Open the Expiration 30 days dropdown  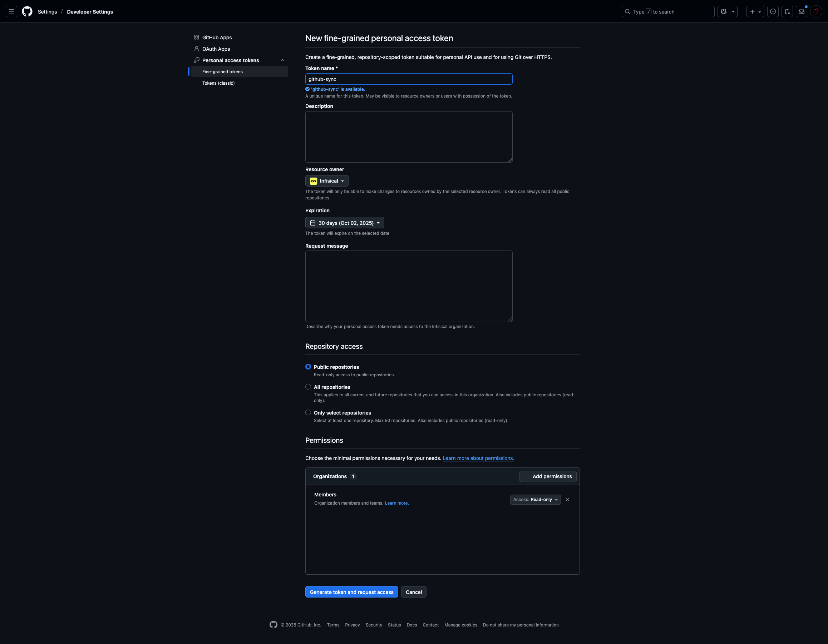click(x=345, y=223)
